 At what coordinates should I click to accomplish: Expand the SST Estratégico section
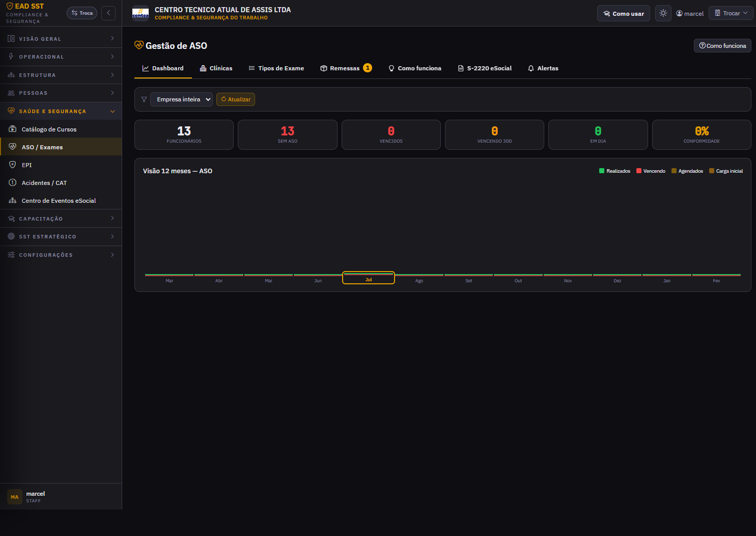coord(61,236)
